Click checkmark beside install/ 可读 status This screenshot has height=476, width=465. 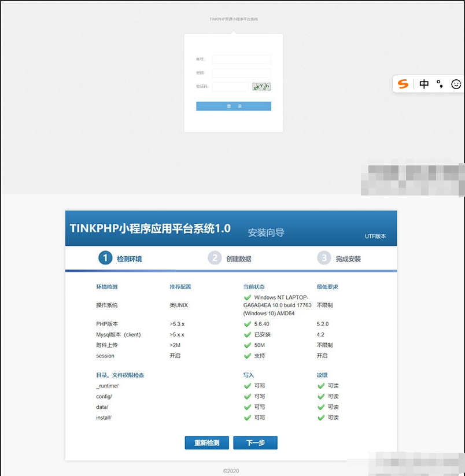[x=321, y=418]
